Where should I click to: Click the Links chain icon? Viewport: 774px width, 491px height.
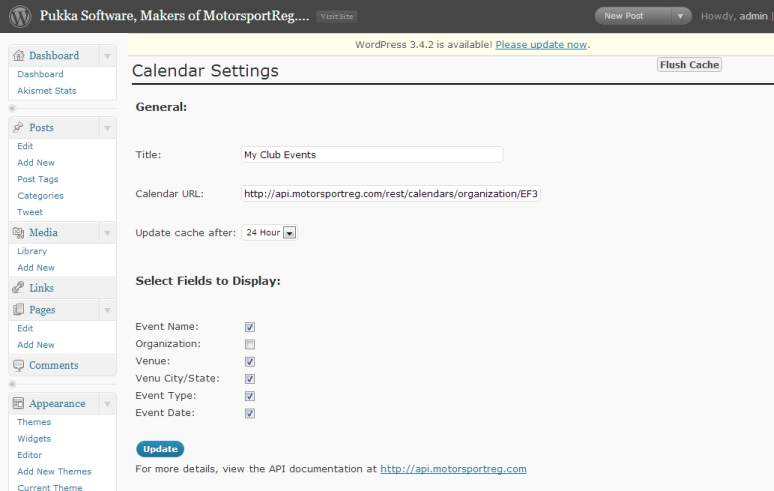[18, 288]
